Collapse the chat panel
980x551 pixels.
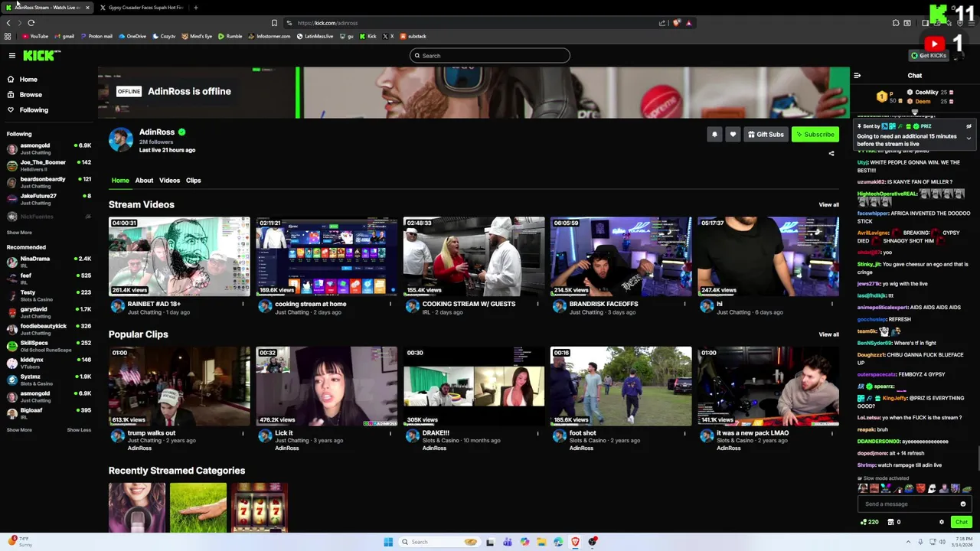point(857,76)
